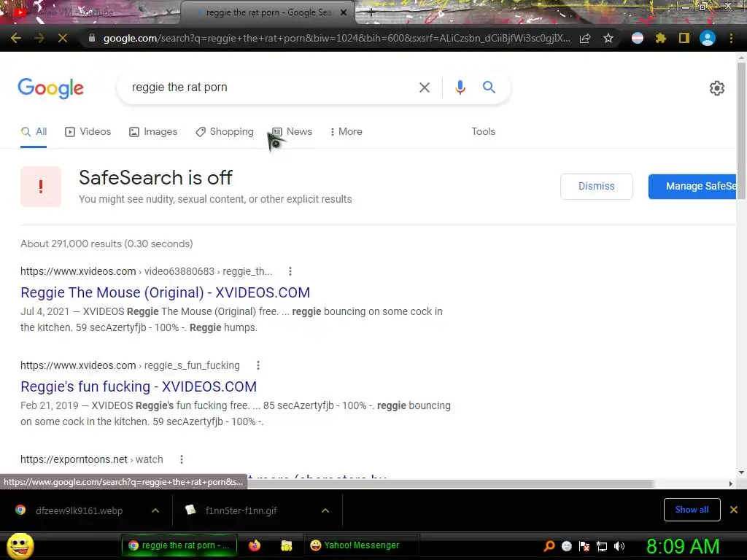Click the round white tray icon
The width and height of the screenshot is (747, 560).
coord(566,546)
